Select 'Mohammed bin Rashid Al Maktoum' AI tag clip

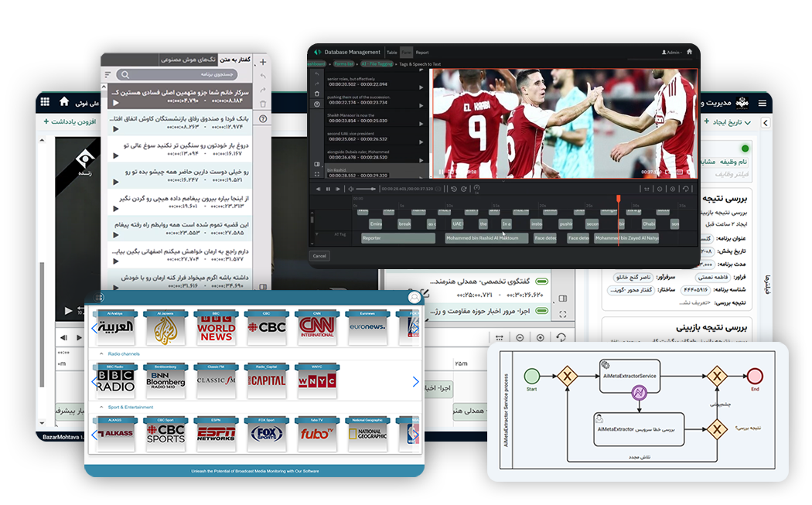tap(486, 238)
